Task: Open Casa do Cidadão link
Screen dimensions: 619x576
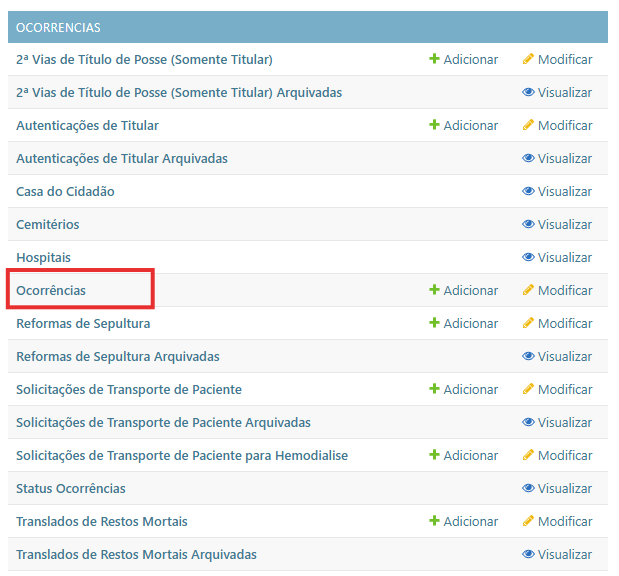Action: click(x=65, y=191)
